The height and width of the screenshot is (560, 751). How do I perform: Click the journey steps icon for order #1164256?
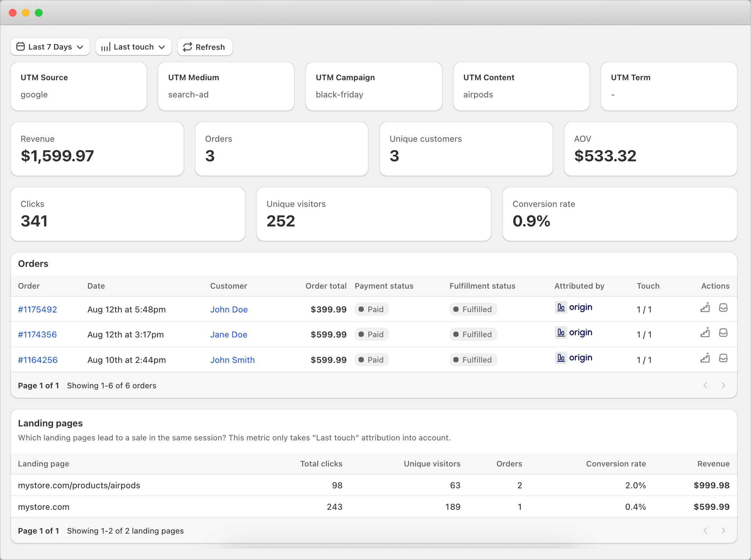click(x=705, y=358)
